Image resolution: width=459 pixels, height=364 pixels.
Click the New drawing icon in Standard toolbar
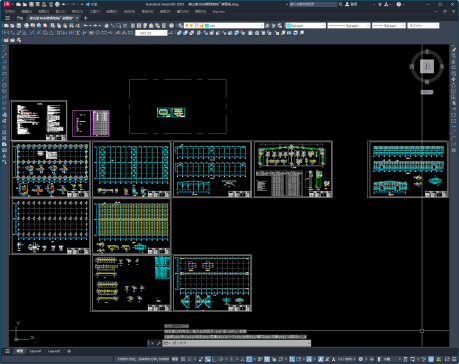tap(6, 25)
